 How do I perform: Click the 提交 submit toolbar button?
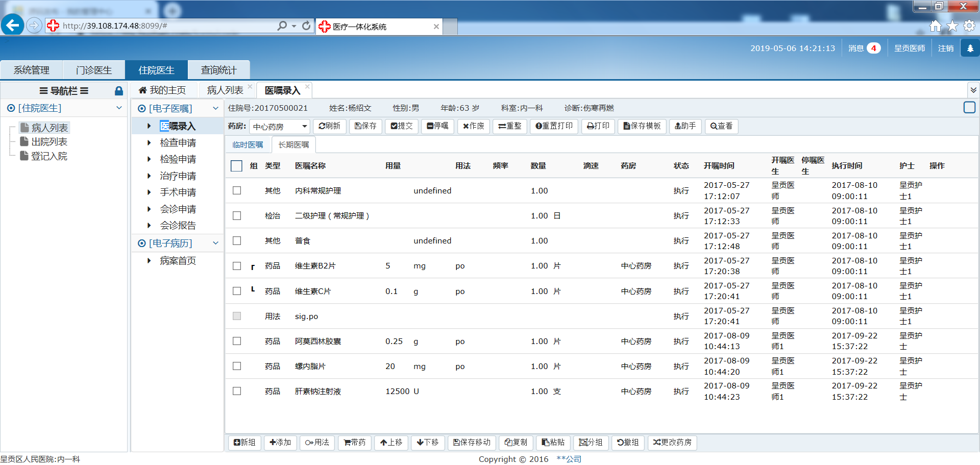tap(402, 126)
